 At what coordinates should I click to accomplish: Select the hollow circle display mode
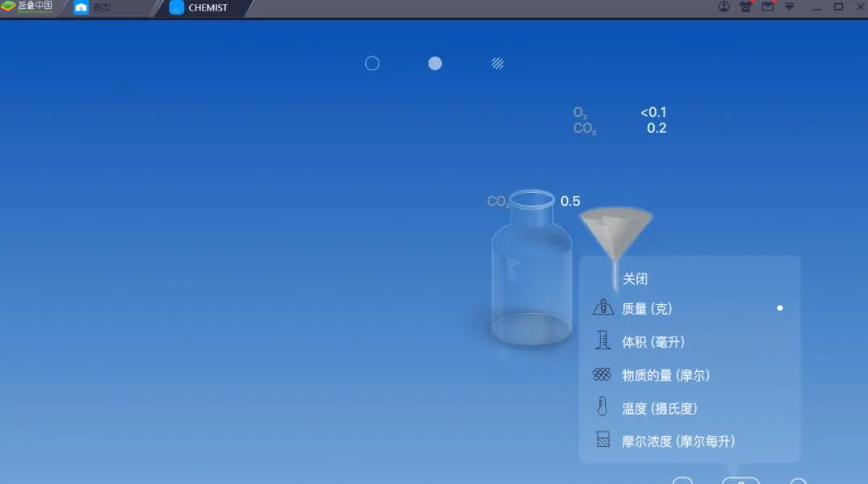click(x=371, y=63)
